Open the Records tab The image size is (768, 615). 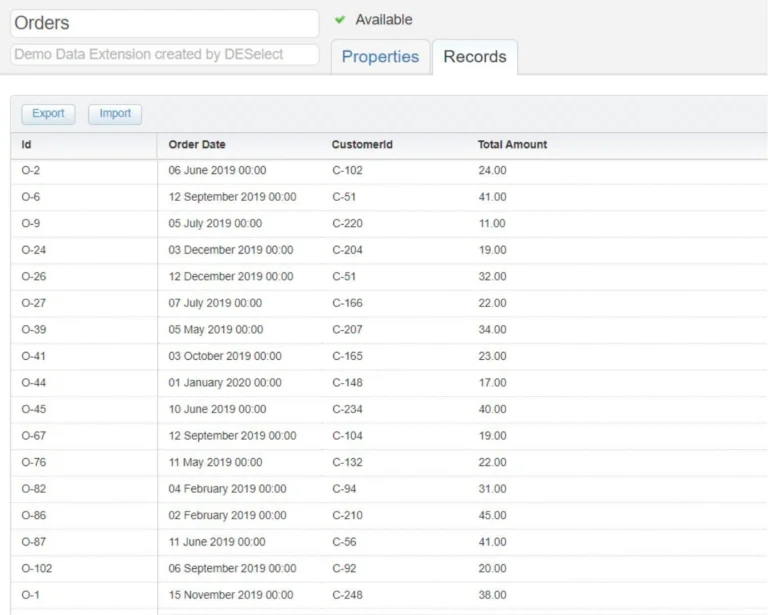point(474,57)
